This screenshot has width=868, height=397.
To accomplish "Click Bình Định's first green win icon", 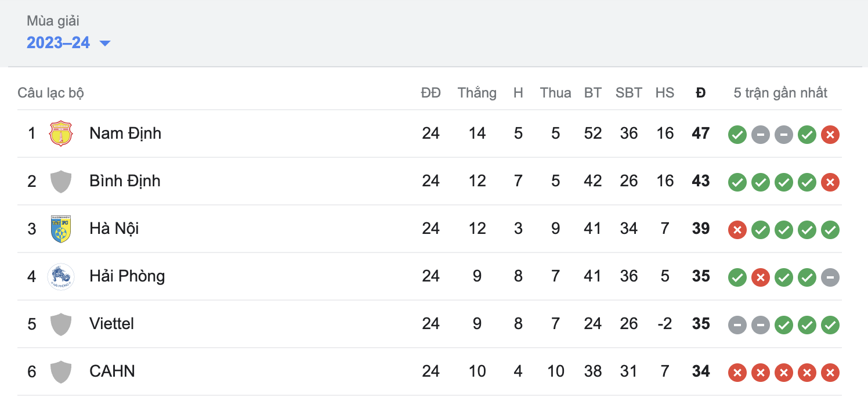I will tap(737, 182).
